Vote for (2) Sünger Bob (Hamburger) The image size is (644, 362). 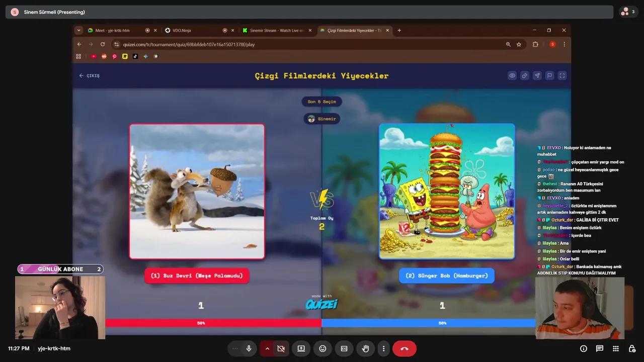[447, 276]
